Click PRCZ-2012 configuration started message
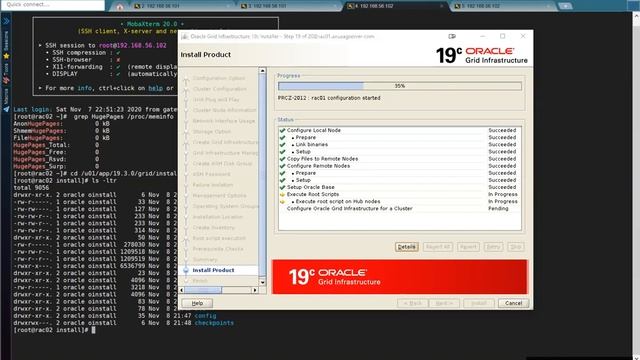The image size is (640, 360). (329, 98)
